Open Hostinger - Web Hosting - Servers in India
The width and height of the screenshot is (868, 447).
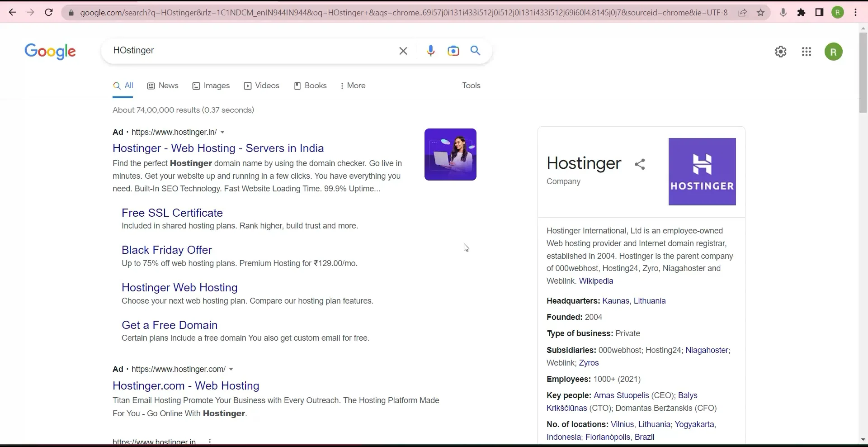click(218, 148)
